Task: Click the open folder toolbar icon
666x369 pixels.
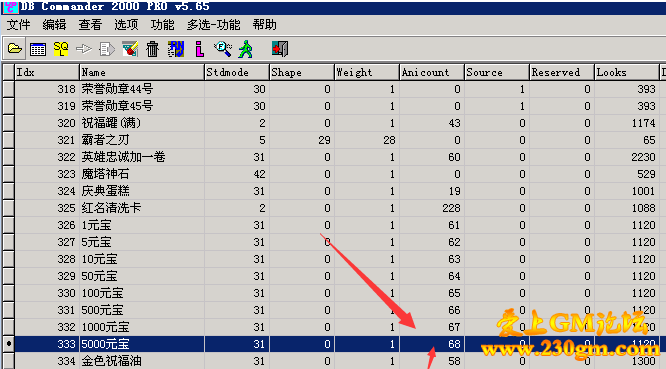Action: pyautogui.click(x=14, y=49)
